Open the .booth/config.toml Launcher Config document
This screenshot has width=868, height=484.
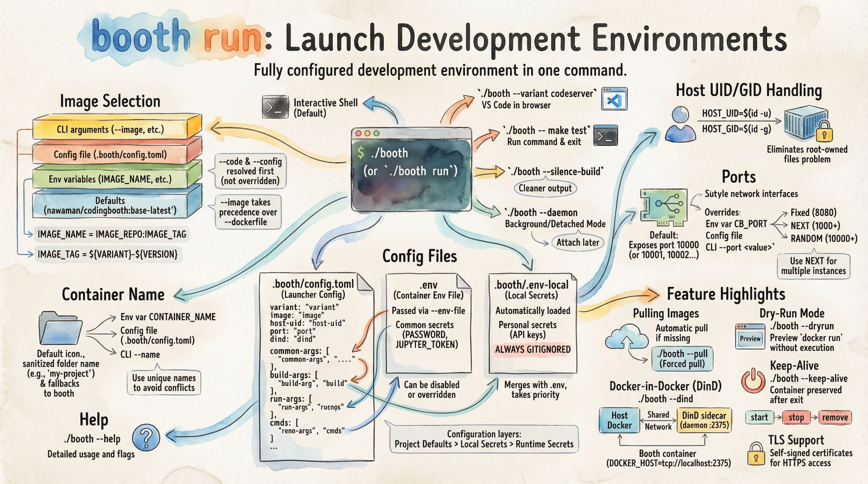pyautogui.click(x=316, y=367)
